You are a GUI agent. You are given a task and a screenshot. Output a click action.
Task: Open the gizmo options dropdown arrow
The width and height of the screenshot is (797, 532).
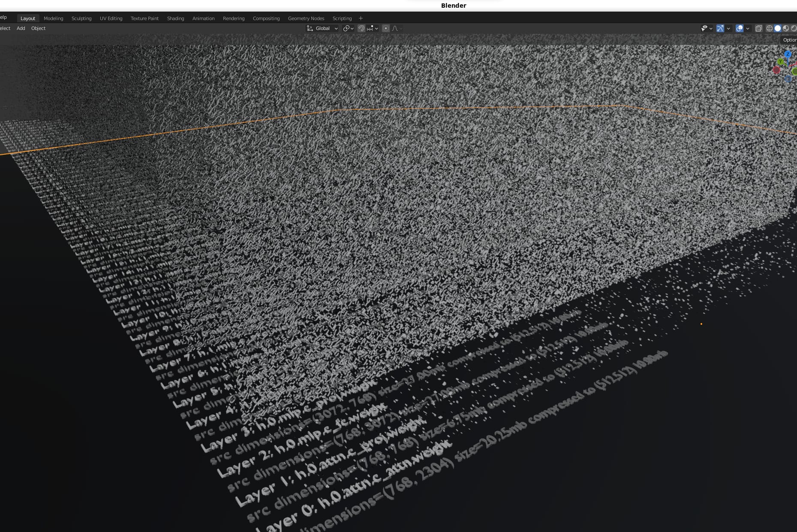pos(728,28)
